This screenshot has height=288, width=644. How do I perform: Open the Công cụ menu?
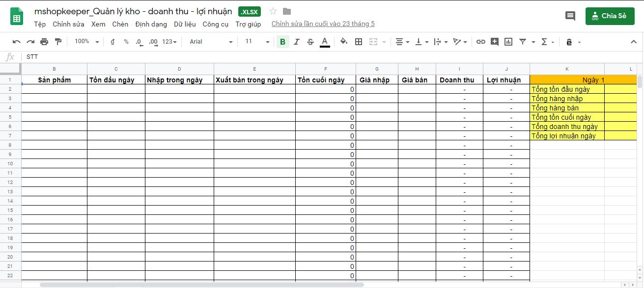click(215, 24)
